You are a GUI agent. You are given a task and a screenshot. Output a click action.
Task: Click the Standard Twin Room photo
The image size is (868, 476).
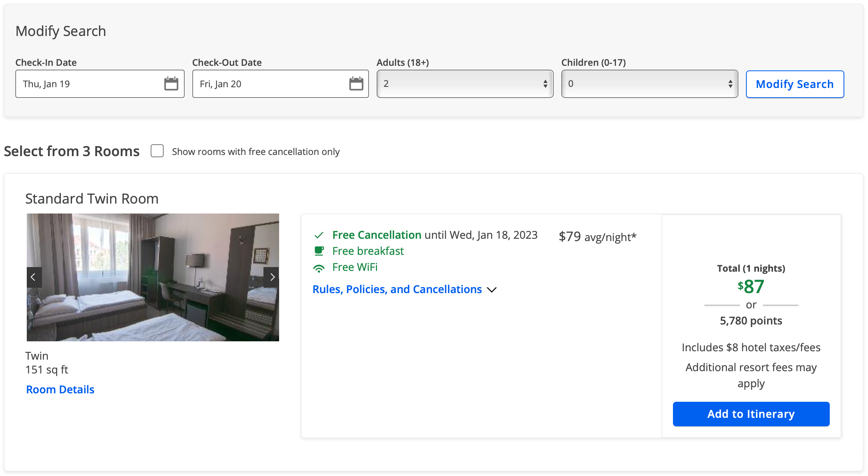[x=153, y=277]
